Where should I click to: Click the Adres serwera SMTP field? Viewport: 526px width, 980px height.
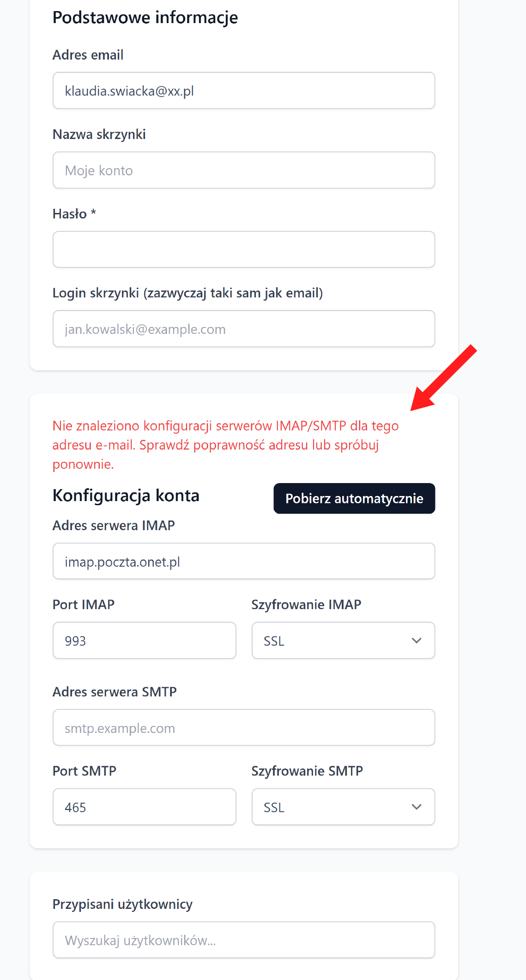click(x=243, y=727)
